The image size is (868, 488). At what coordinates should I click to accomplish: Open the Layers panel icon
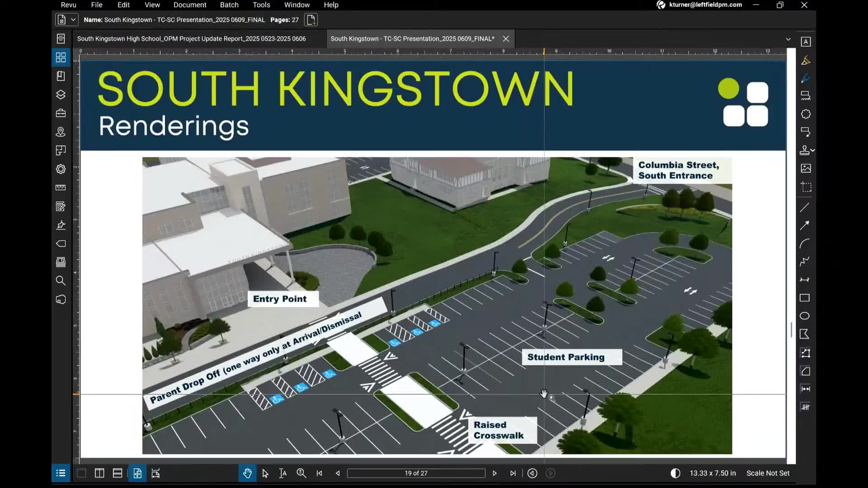tap(61, 94)
